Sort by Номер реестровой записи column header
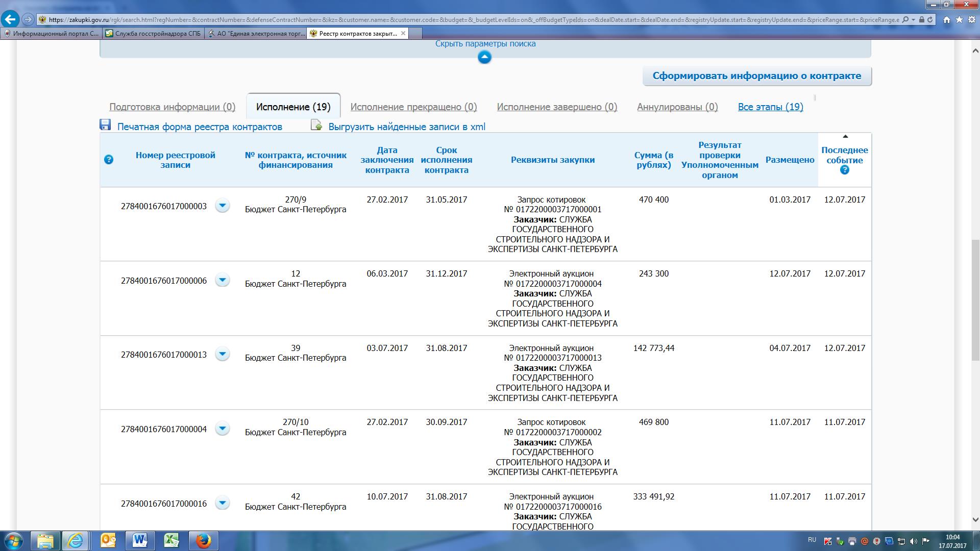 [x=176, y=160]
